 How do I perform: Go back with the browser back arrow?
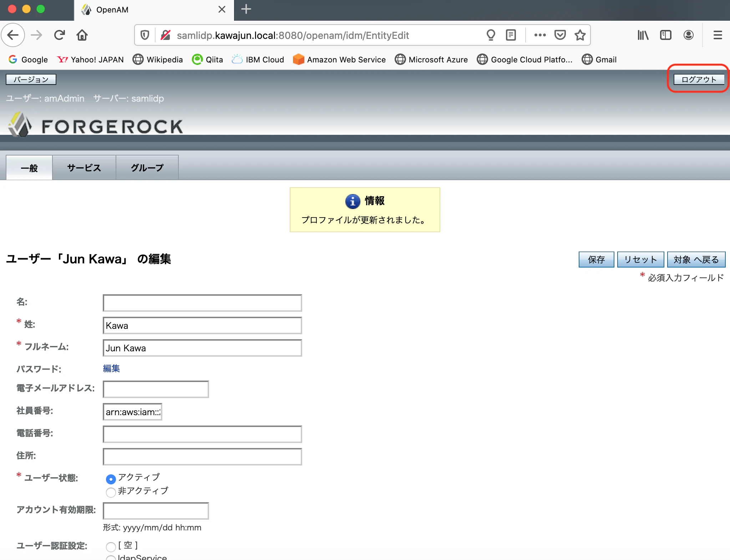[x=13, y=35]
